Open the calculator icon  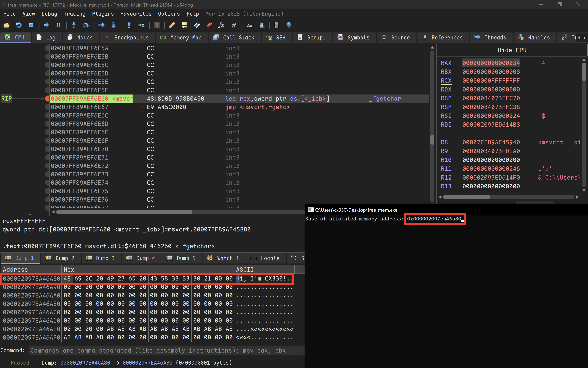[276, 25]
